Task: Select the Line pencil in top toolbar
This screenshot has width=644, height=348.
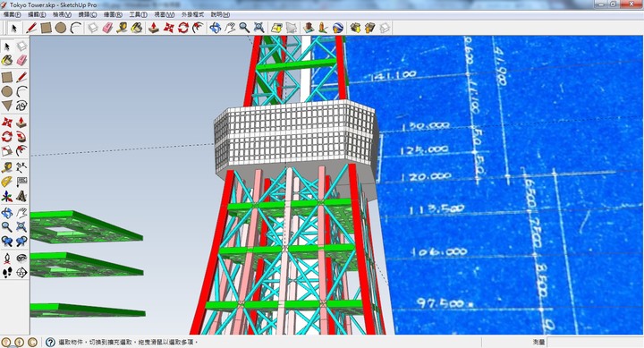Action: pyautogui.click(x=31, y=28)
